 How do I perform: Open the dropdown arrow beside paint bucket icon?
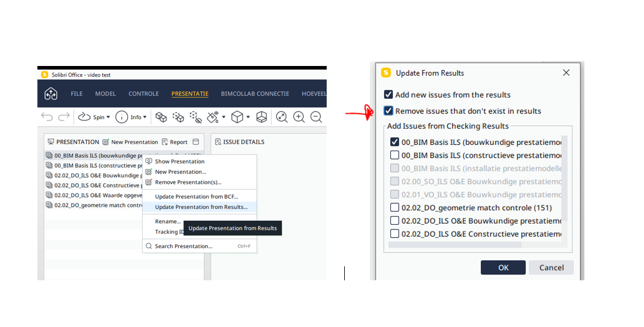click(224, 117)
